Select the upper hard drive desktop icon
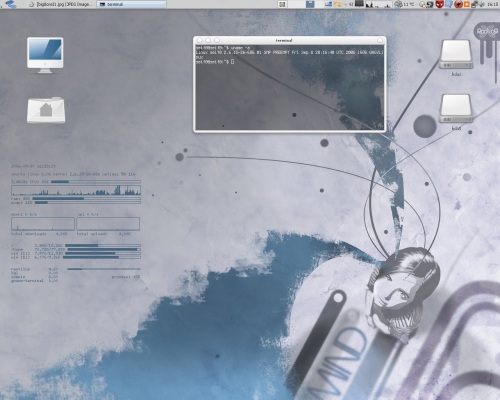Image resolution: width=500 pixels, height=400 pixels. click(x=456, y=54)
